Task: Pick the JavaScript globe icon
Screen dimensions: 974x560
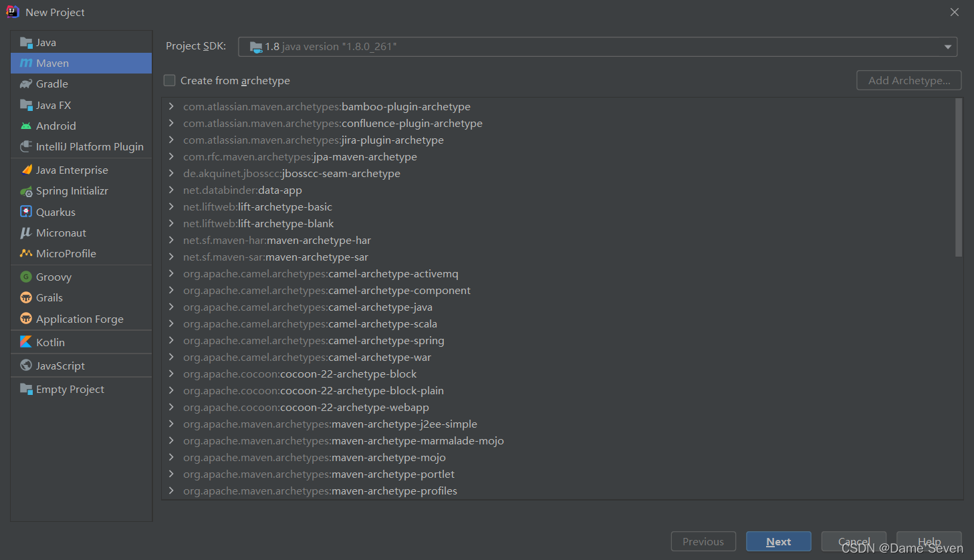Action: tap(26, 365)
